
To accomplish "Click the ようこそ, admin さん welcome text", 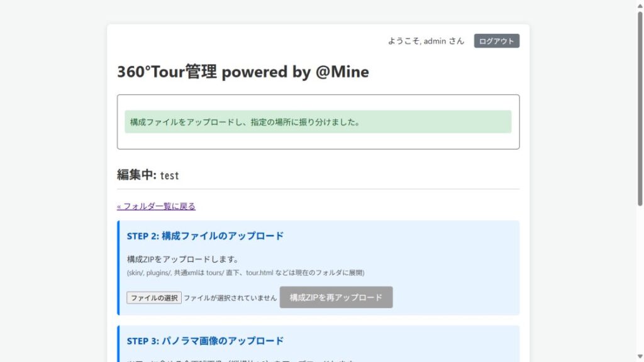I will (x=426, y=41).
